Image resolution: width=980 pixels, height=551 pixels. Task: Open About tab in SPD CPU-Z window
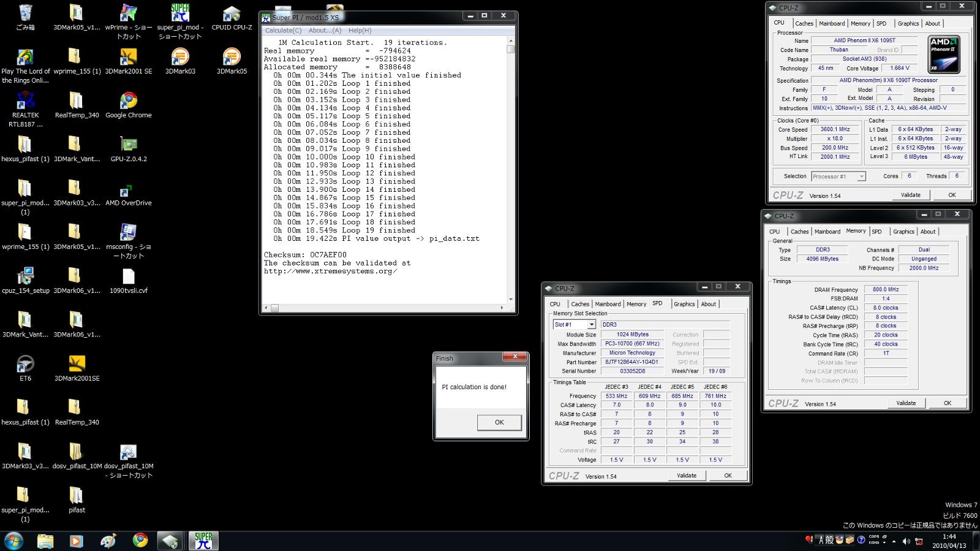coord(708,304)
